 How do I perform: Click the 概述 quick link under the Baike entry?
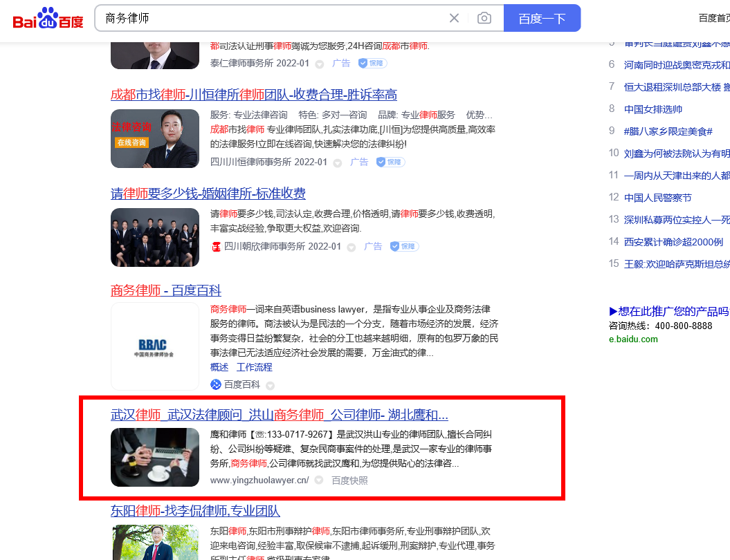click(x=219, y=367)
